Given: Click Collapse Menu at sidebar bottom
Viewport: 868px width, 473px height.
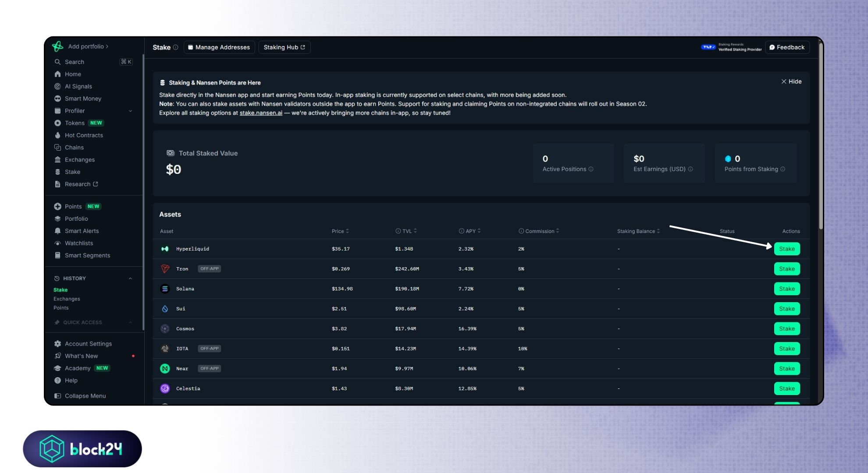Looking at the screenshot, I should pos(80,396).
